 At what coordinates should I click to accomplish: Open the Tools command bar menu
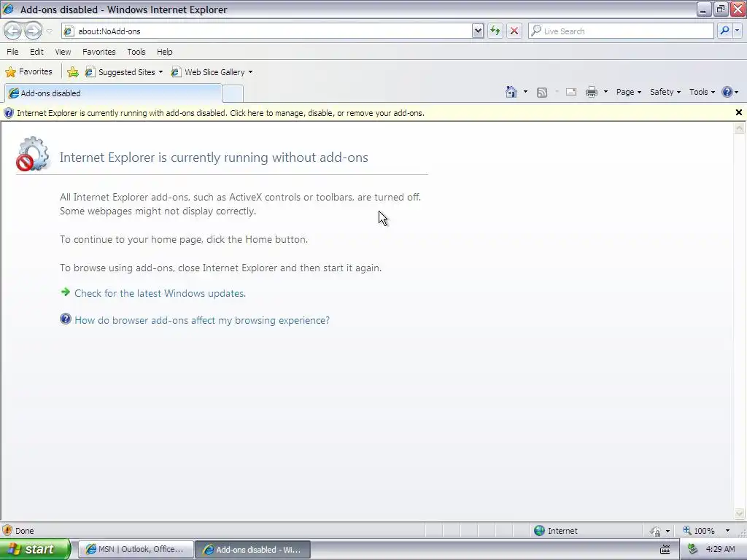(703, 92)
